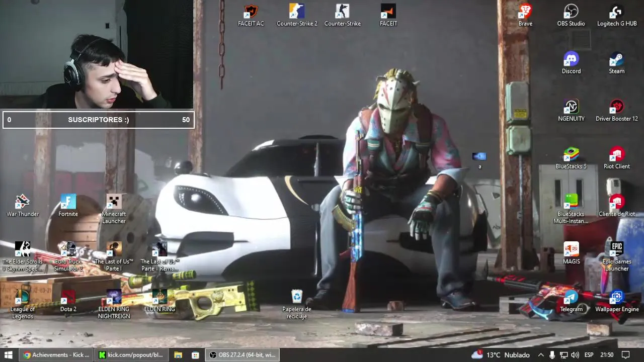Open the League of Legends shortcut
This screenshot has width=644, height=362.
pos(23,305)
